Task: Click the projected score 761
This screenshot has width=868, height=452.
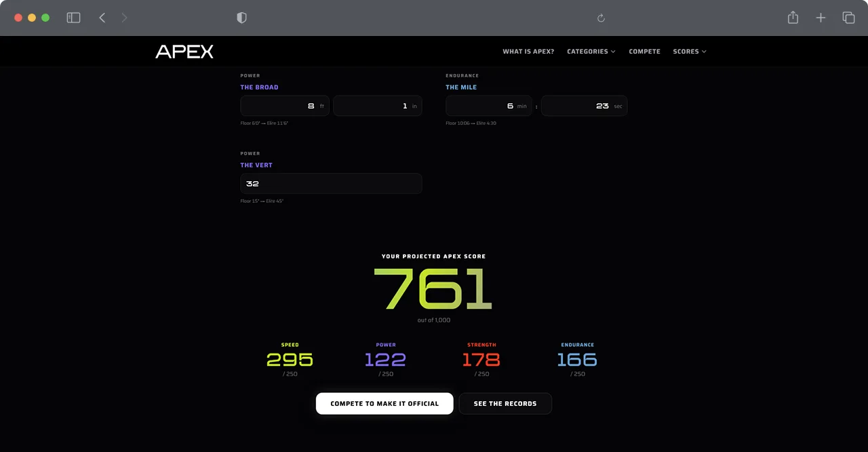Action: [x=433, y=289]
